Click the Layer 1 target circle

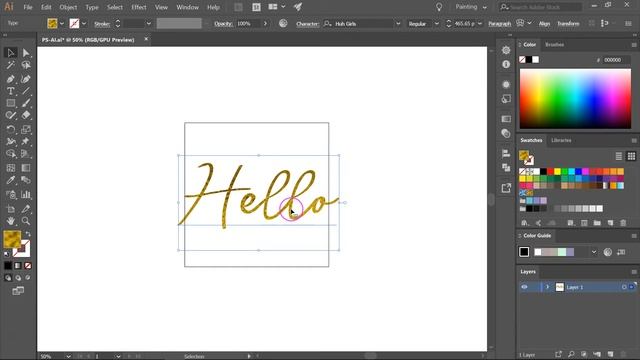(624, 287)
